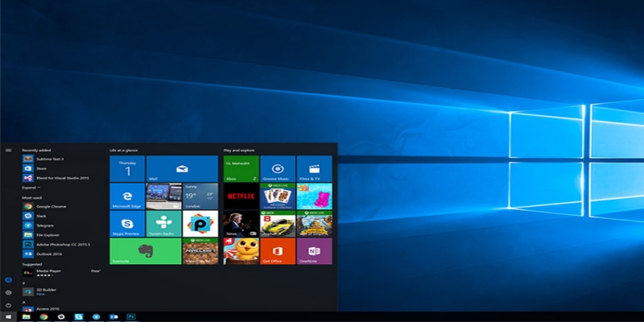
Task: Open the Power options button
Action: click(8, 305)
